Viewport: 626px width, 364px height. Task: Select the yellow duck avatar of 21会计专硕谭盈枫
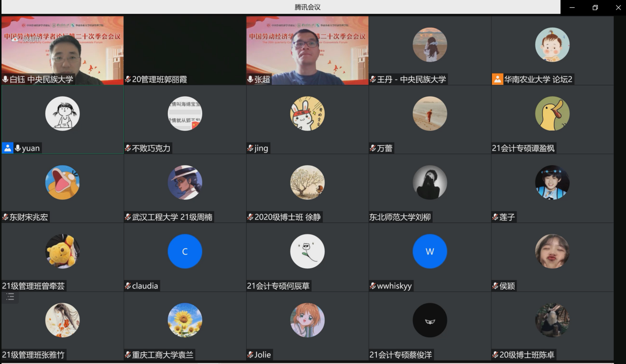552,113
